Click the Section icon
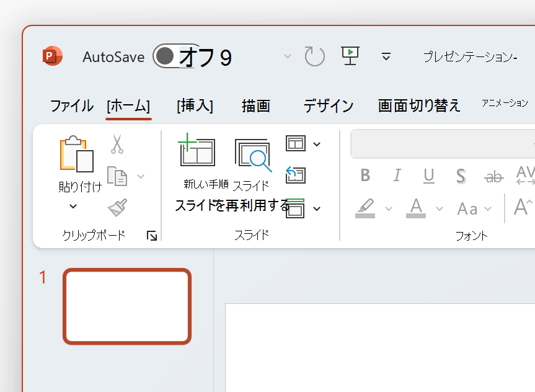This screenshot has height=392, width=535. click(x=296, y=208)
